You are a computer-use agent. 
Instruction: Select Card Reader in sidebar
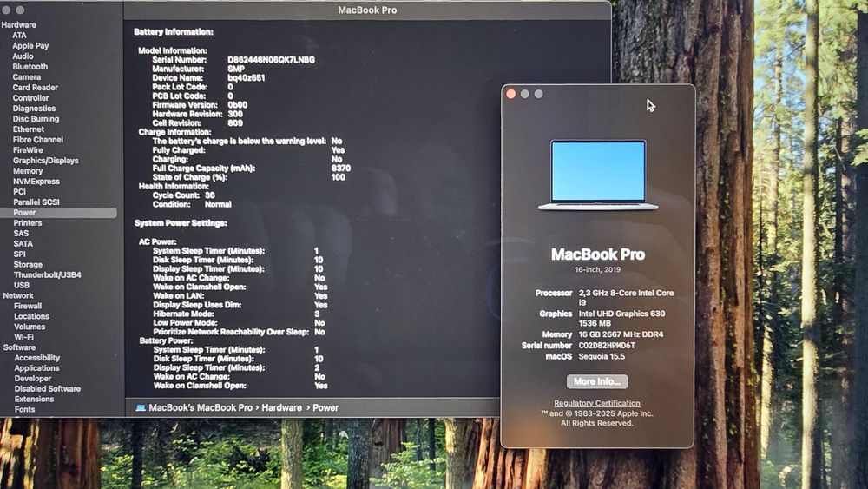[x=36, y=88]
